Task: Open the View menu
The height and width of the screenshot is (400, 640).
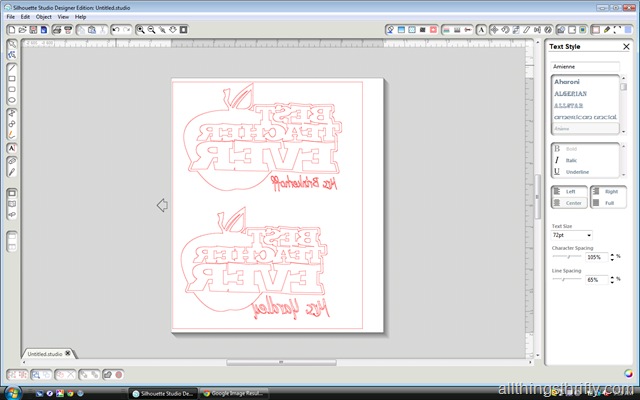Action: 63,17
